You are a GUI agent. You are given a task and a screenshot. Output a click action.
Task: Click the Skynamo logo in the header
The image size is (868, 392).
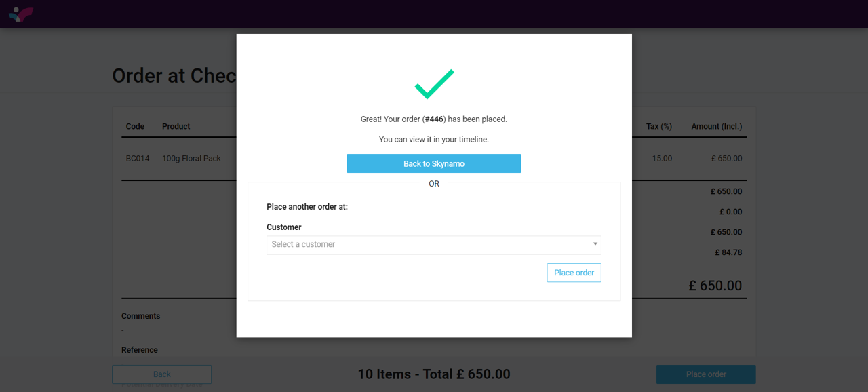[21, 14]
